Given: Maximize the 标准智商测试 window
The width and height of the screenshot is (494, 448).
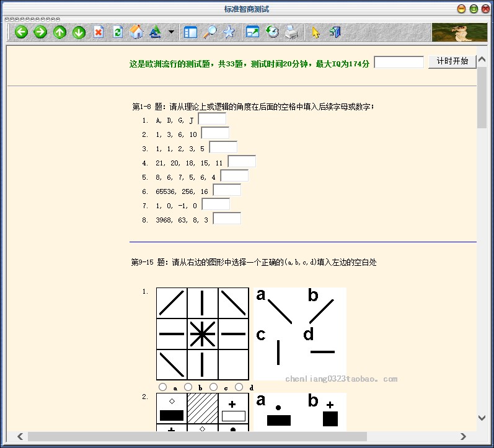Looking at the screenshot, I should pos(474,9).
